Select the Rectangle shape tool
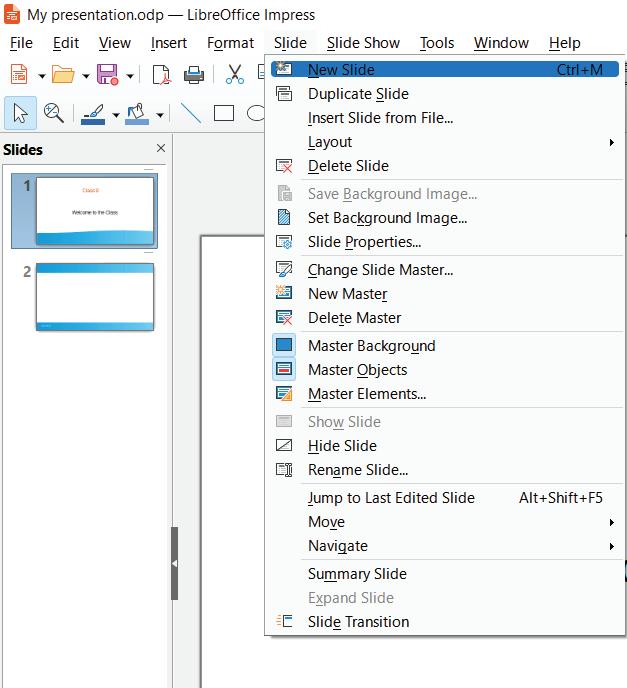The image size is (627, 688). (x=224, y=113)
